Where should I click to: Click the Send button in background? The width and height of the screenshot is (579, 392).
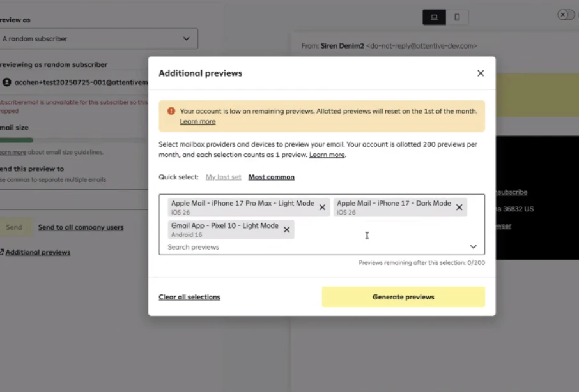15,227
